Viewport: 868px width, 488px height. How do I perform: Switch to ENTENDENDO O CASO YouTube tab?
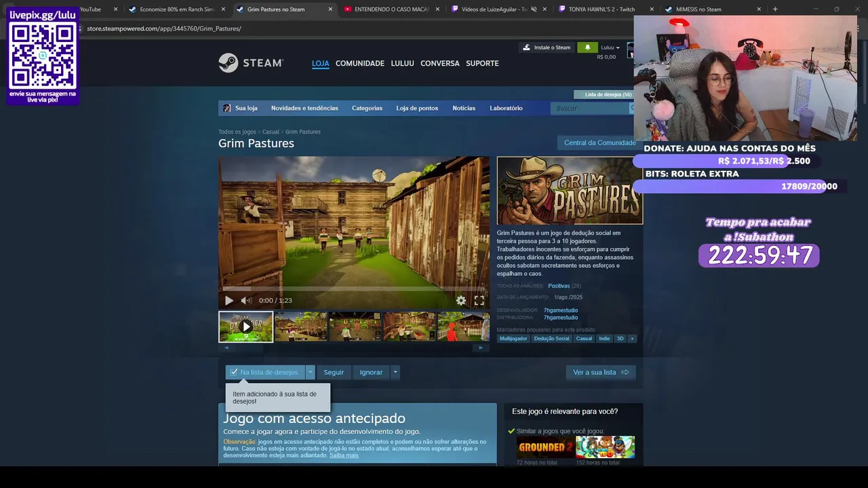pyautogui.click(x=391, y=9)
